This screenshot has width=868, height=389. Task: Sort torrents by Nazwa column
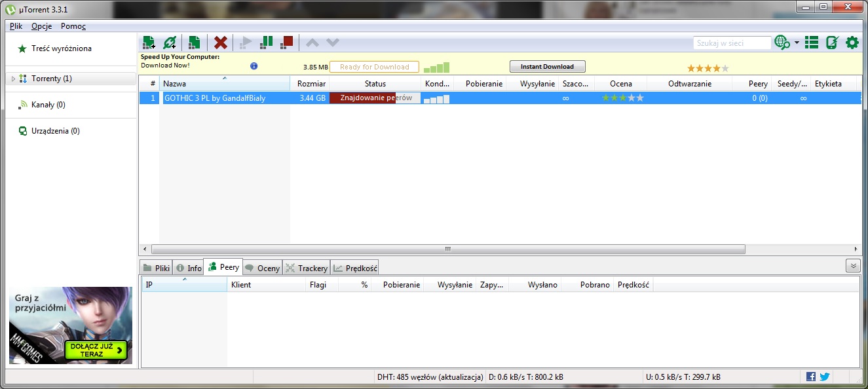pos(225,84)
